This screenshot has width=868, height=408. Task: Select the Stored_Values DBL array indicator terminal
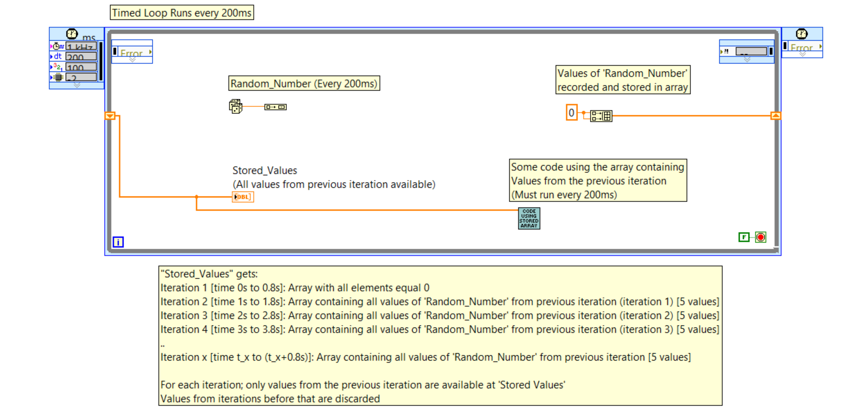pos(243,197)
